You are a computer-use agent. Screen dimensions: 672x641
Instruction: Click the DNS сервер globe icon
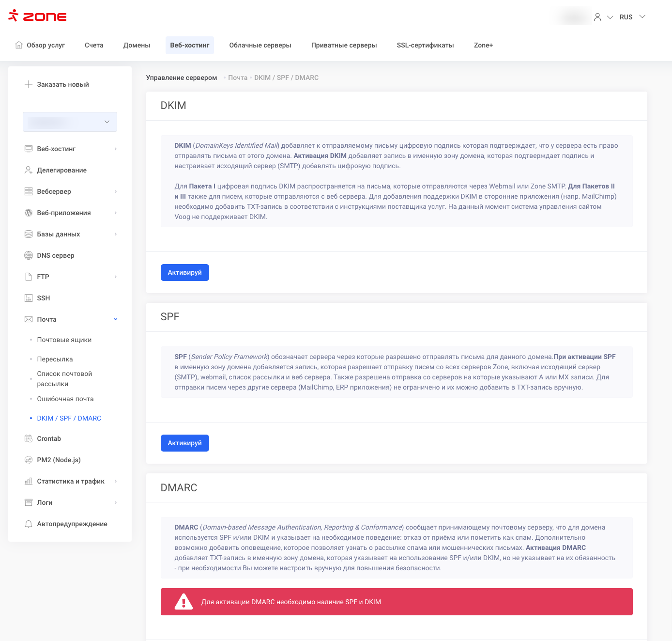click(x=29, y=255)
